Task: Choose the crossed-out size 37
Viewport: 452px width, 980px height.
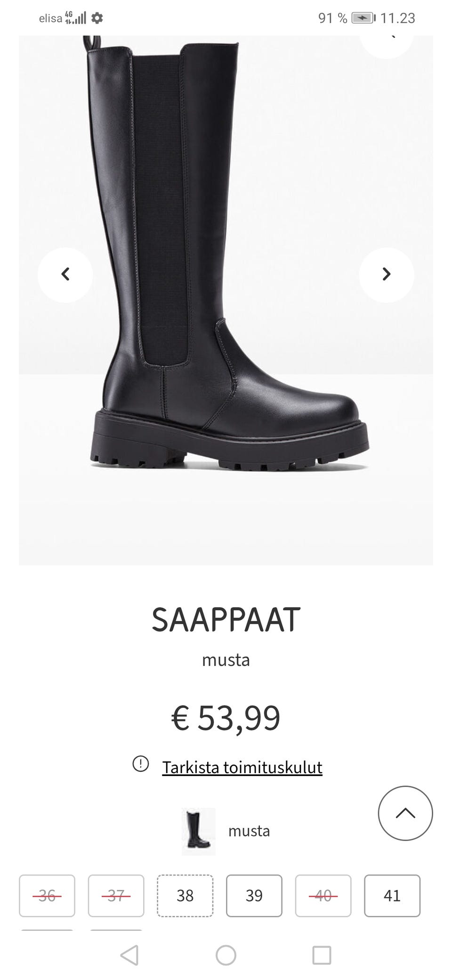Action: (116, 896)
